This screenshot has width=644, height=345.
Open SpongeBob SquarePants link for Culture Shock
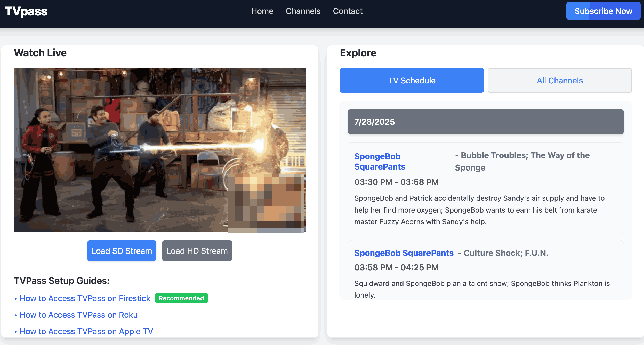coord(404,253)
